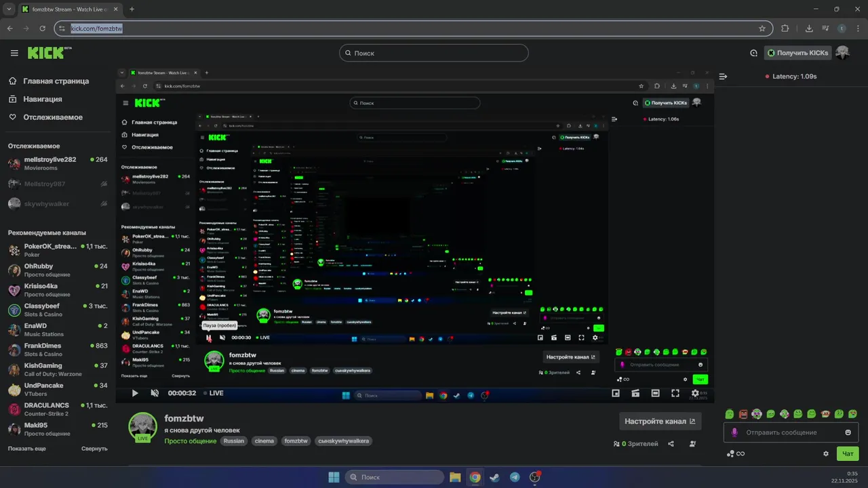
Task: Click the KICK beta logo
Action: coord(50,53)
